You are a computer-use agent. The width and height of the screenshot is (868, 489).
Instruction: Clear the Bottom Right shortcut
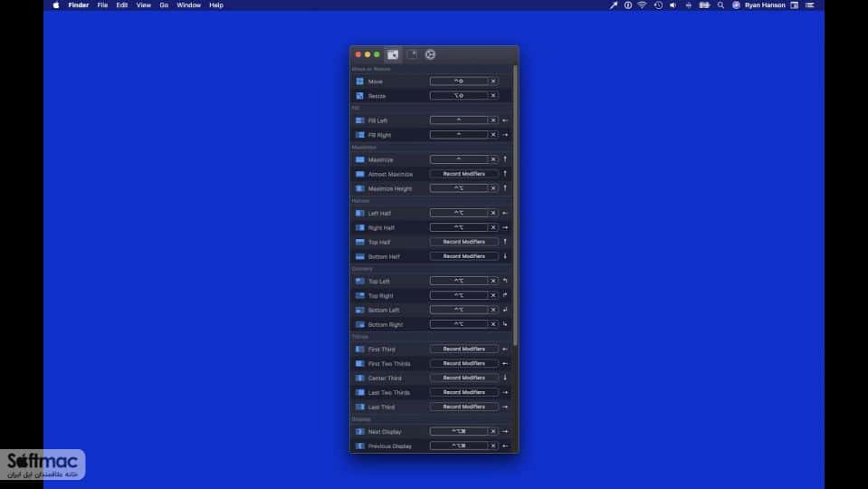493,324
